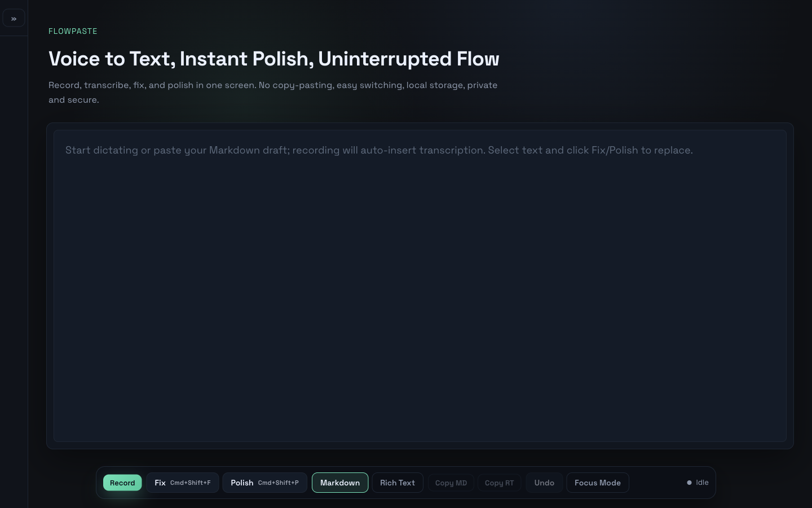Click the FLOWPASTE brand label
Viewport: 812px width, 508px height.
[73, 31]
